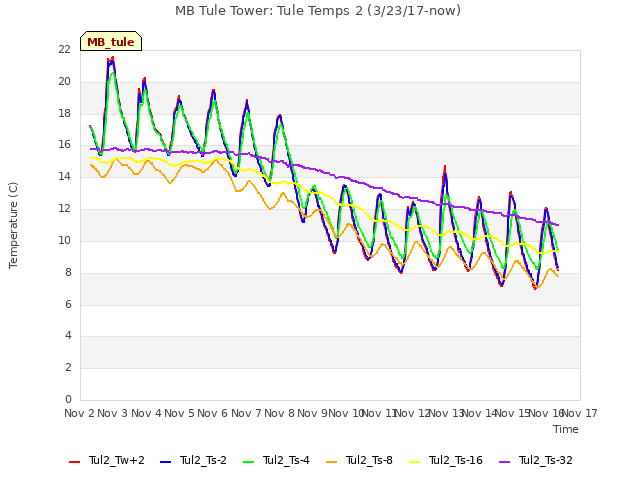Click the MB_tule annotation label
This screenshot has width=640, height=480.
[111, 42]
